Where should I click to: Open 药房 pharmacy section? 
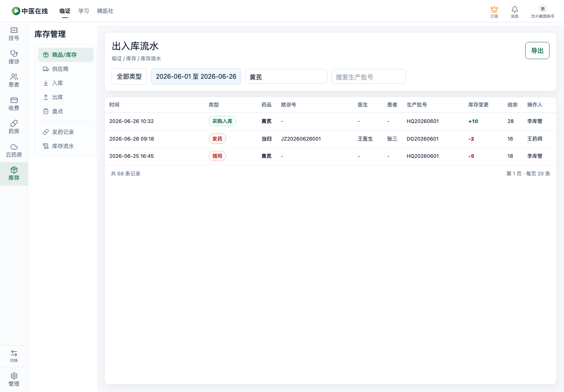coord(14,127)
